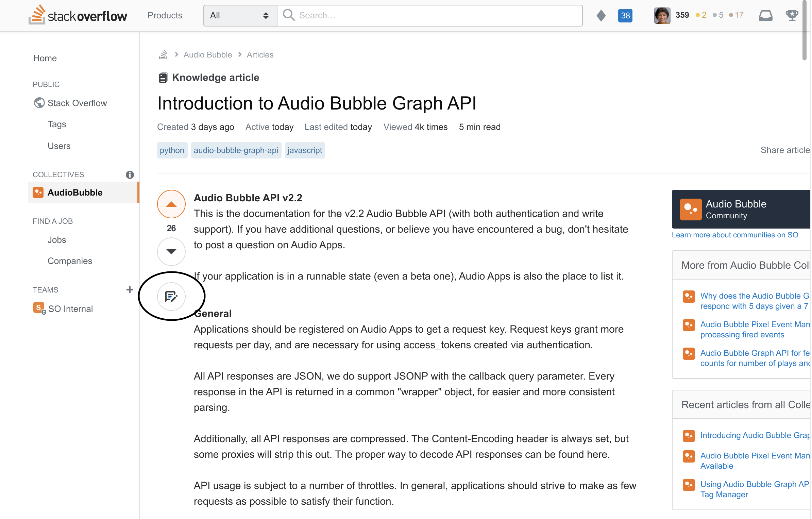Screen dimensions: 812x519
Task: Click the Share article link
Action: [x=785, y=150]
